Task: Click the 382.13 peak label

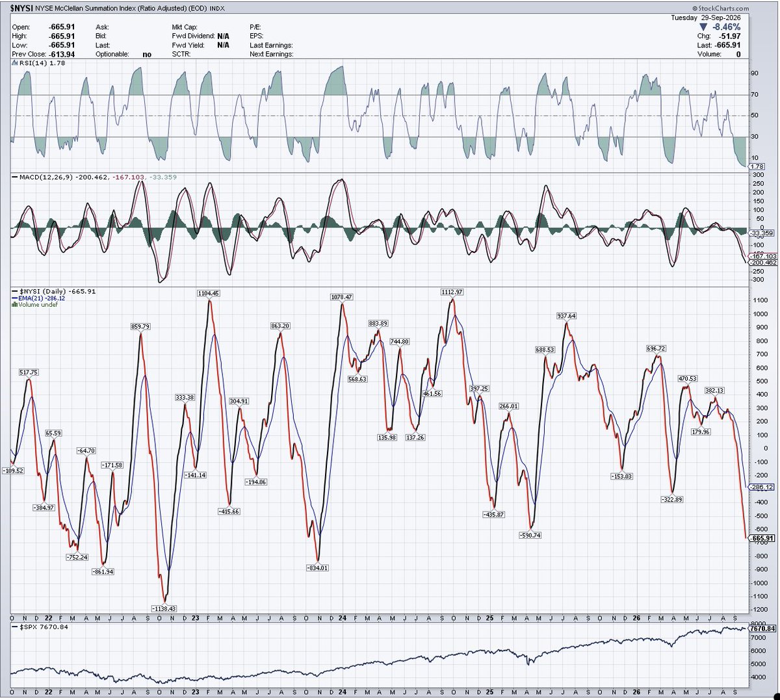Action: [714, 391]
